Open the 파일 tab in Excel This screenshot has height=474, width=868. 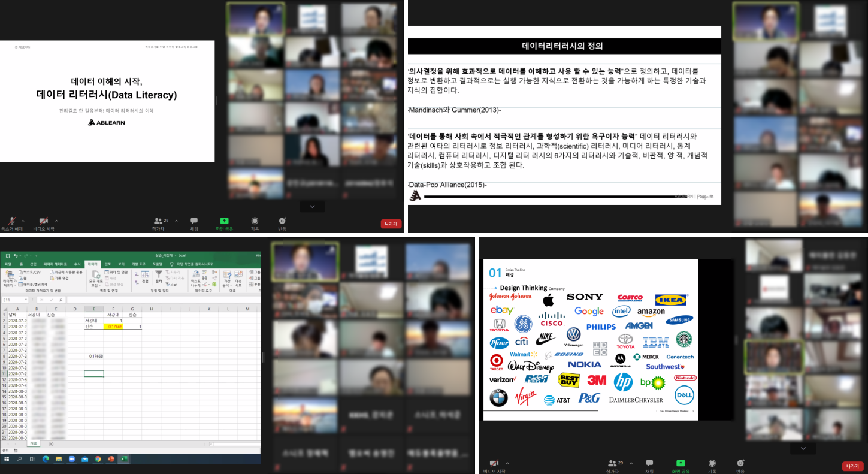tap(8, 264)
